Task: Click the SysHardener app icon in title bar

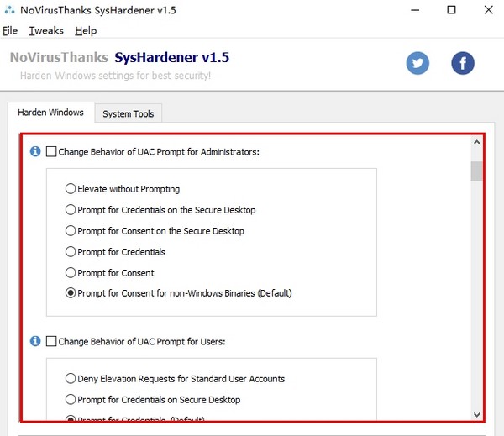Action: click(x=9, y=10)
